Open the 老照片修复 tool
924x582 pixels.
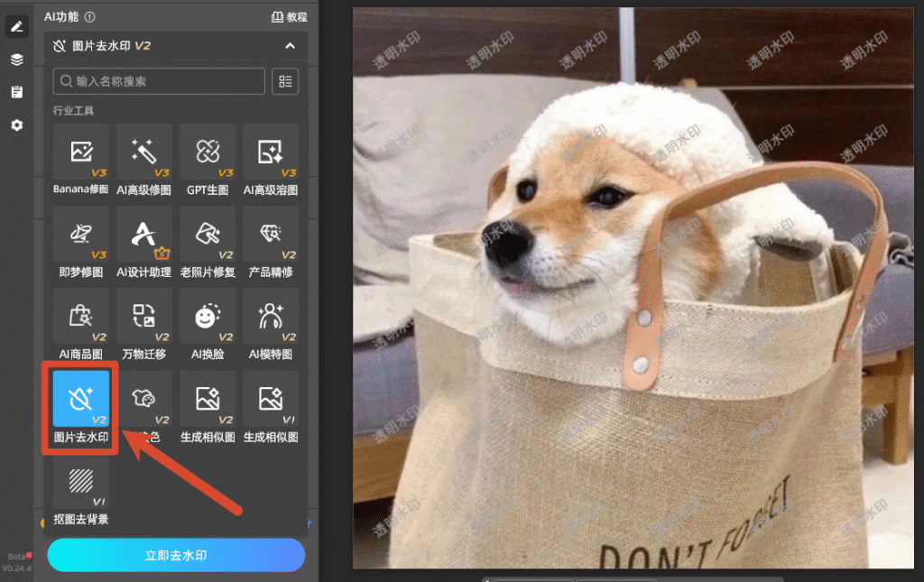tap(208, 242)
